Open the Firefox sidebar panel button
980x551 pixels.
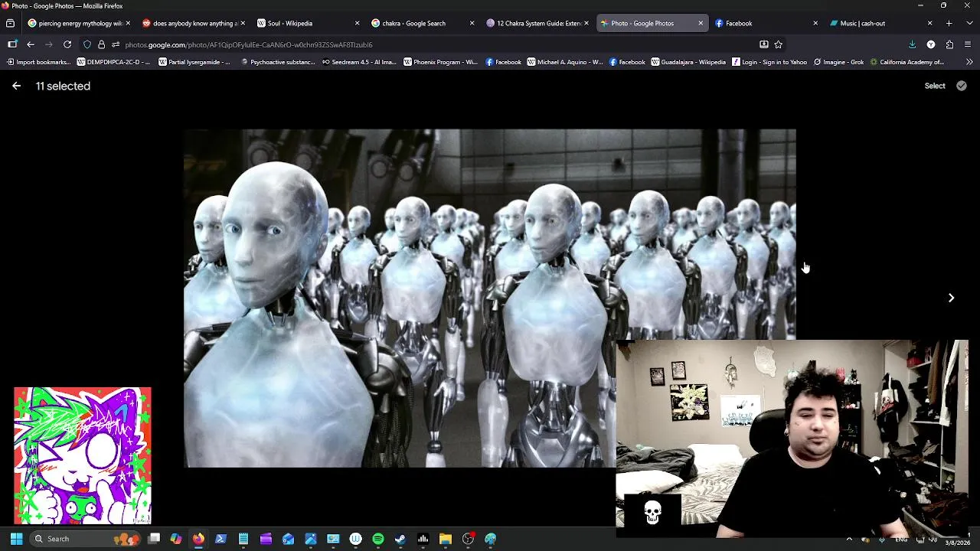pos(12,44)
